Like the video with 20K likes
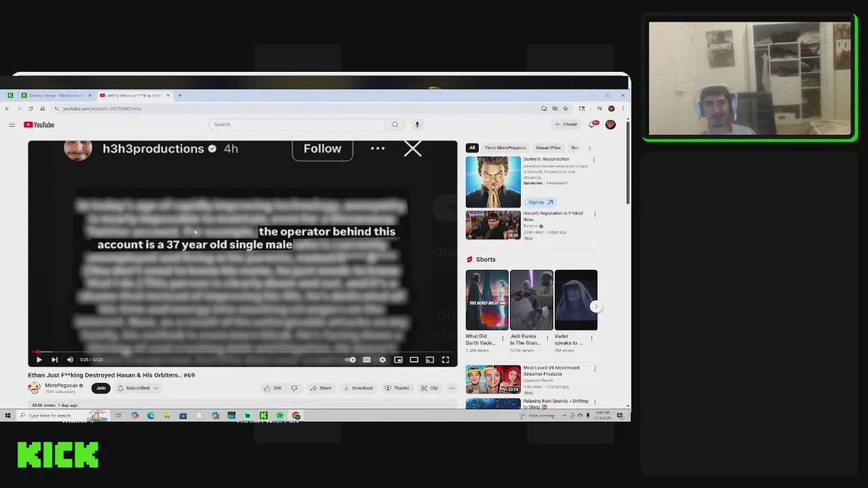868x488 pixels. coord(273,388)
